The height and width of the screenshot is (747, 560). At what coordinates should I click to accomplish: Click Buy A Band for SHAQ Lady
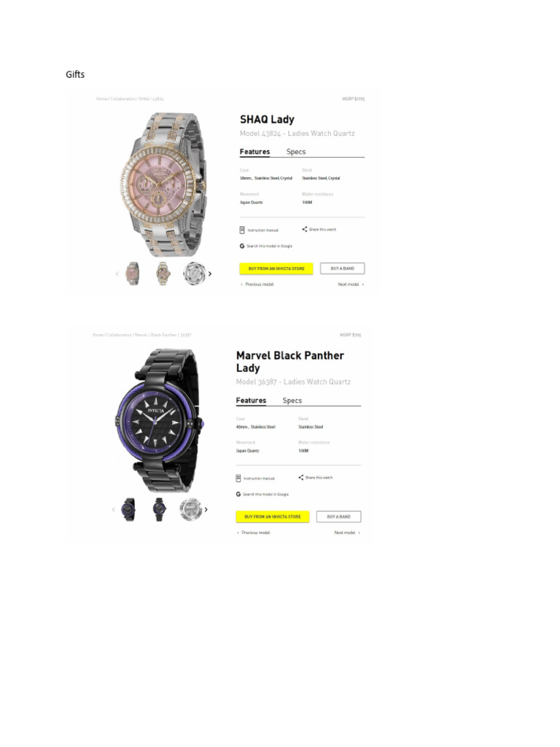point(342,268)
